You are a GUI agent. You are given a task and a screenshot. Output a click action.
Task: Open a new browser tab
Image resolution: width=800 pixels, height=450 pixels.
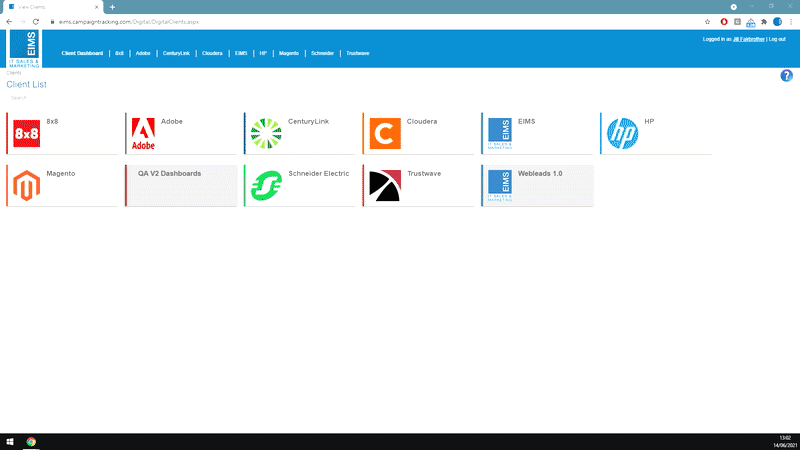tap(112, 7)
